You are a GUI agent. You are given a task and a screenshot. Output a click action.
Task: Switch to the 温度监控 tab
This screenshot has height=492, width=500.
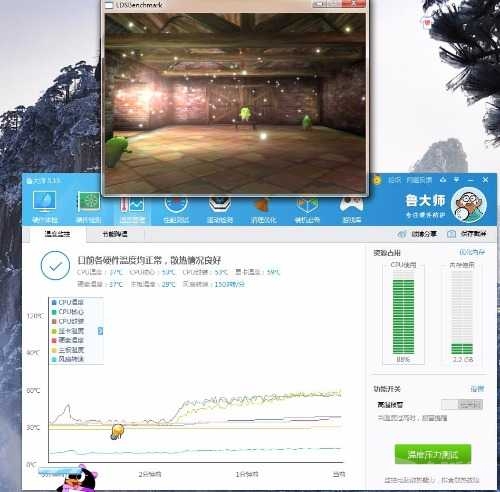[x=58, y=234]
